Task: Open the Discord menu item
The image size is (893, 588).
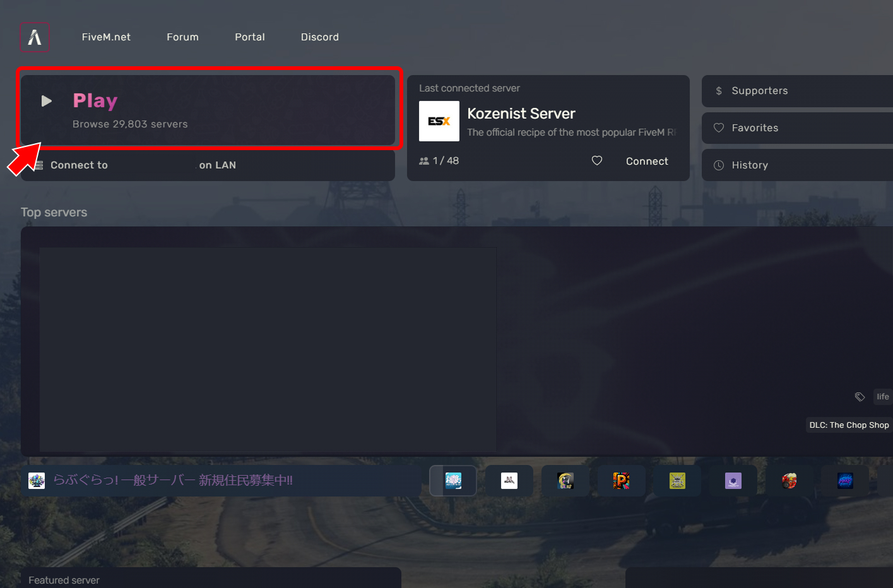Action: pyautogui.click(x=320, y=37)
